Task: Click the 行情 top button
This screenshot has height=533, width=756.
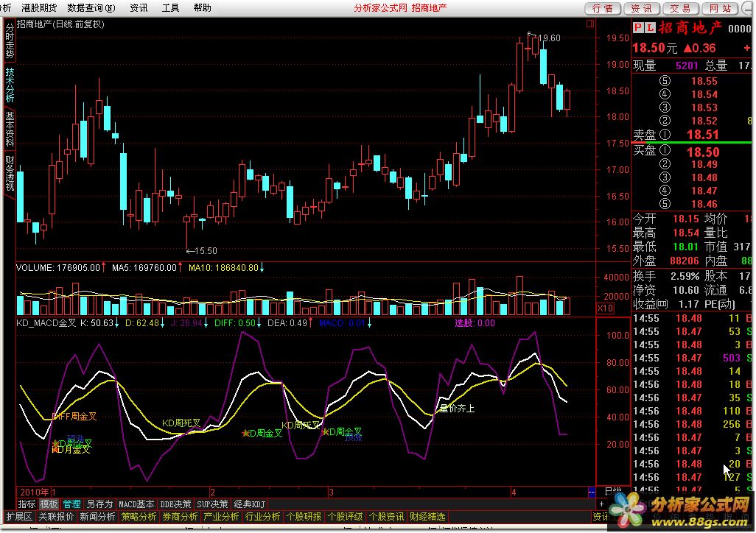Action: 603,9
